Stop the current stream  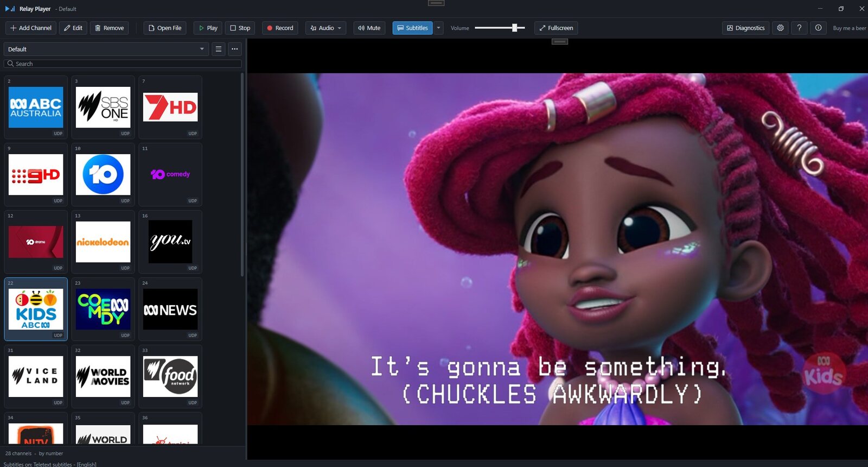coord(240,28)
